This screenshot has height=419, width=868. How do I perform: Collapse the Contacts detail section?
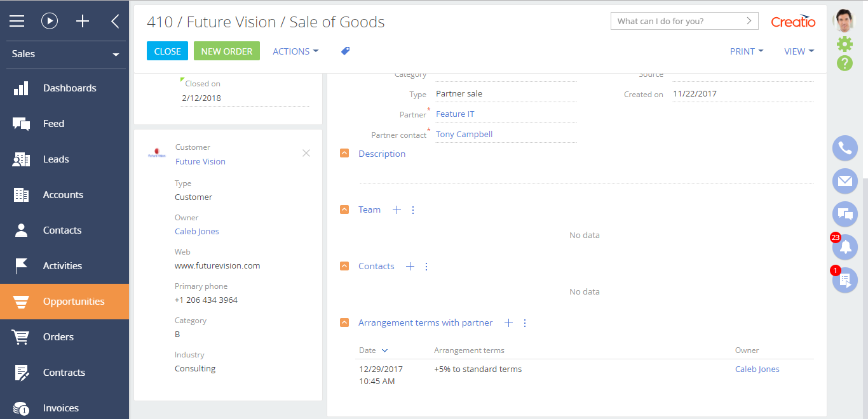344,266
